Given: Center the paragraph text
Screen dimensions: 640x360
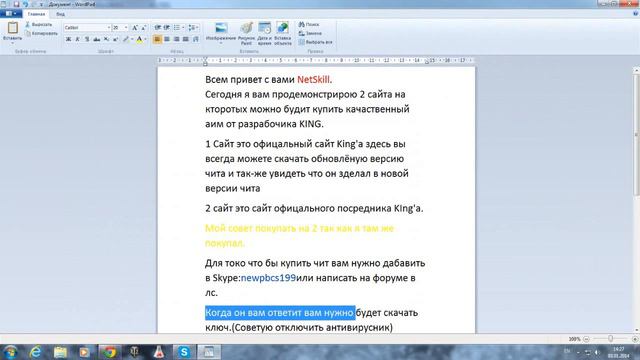Looking at the screenshot, I should coord(167,39).
